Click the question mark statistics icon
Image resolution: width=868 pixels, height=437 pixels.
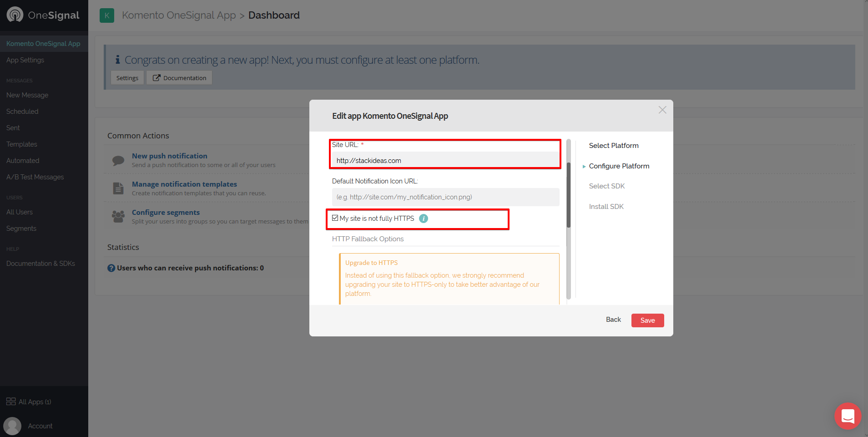[111, 268]
